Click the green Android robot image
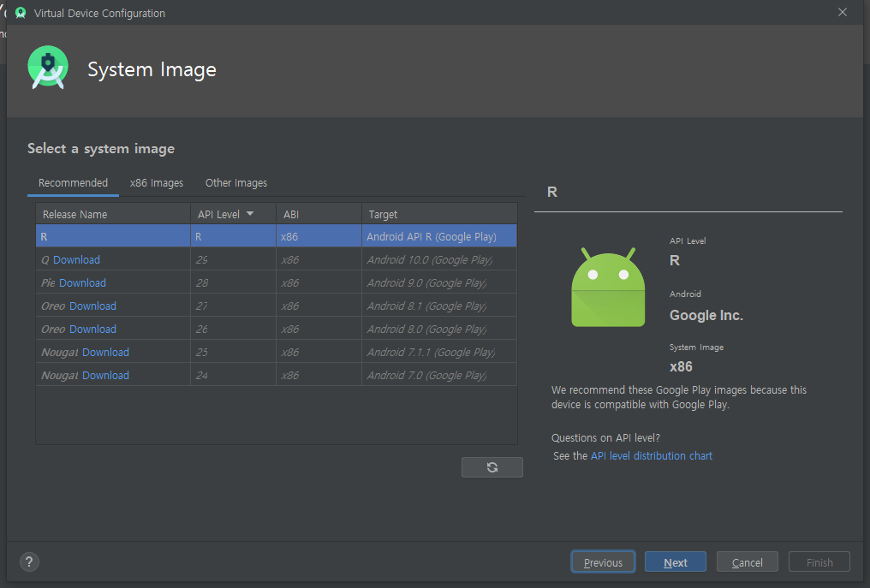 click(608, 288)
